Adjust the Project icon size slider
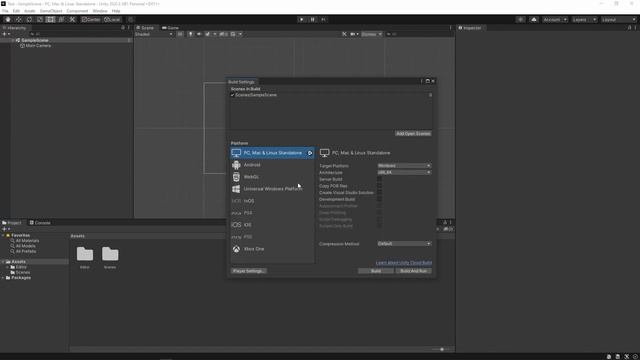The image size is (640, 360). pyautogui.click(x=442, y=349)
